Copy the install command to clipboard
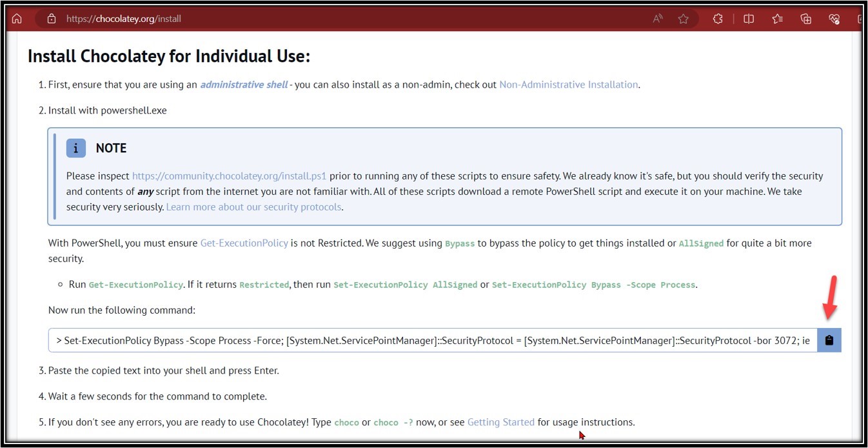Image resolution: width=868 pixels, height=448 pixels. click(x=829, y=340)
